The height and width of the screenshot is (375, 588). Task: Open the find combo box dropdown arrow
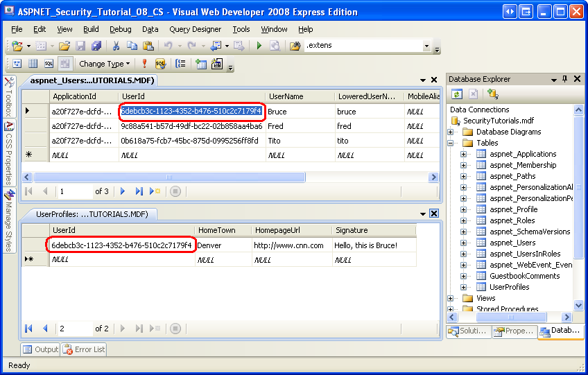coord(426,46)
